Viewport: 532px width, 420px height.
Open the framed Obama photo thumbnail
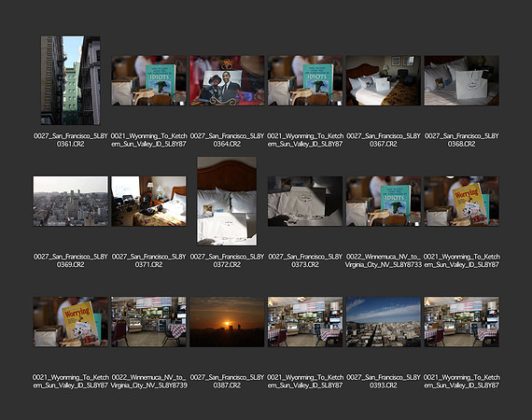(x=227, y=80)
